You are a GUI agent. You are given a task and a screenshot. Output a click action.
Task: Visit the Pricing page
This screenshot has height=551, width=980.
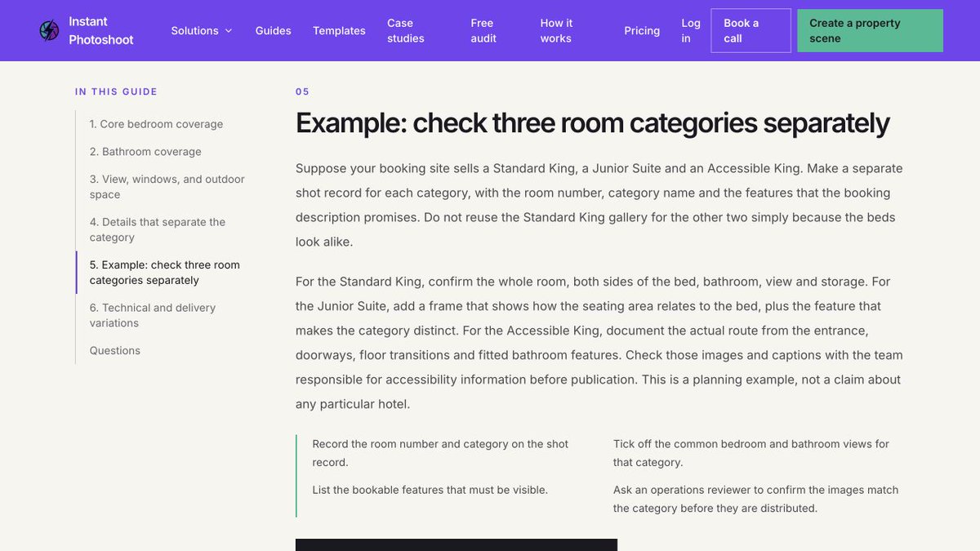point(642,30)
